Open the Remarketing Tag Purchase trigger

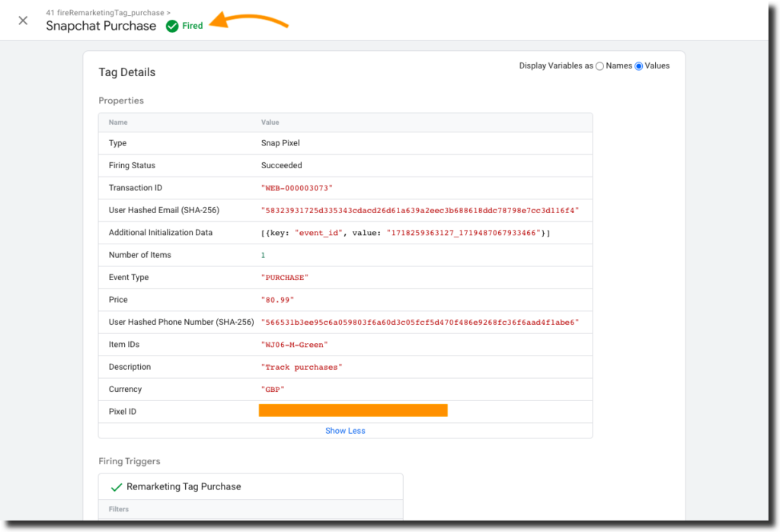[184, 486]
